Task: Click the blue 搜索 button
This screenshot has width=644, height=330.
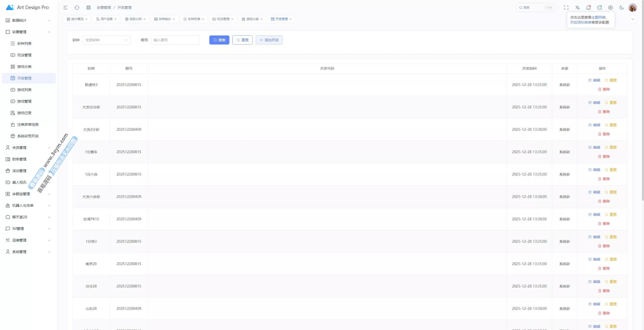Action: (219, 40)
